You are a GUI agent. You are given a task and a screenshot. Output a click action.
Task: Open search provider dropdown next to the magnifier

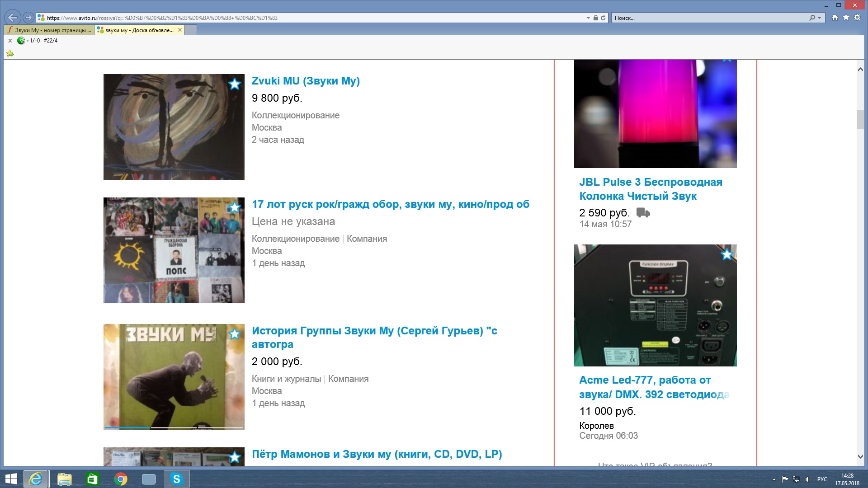(820, 18)
